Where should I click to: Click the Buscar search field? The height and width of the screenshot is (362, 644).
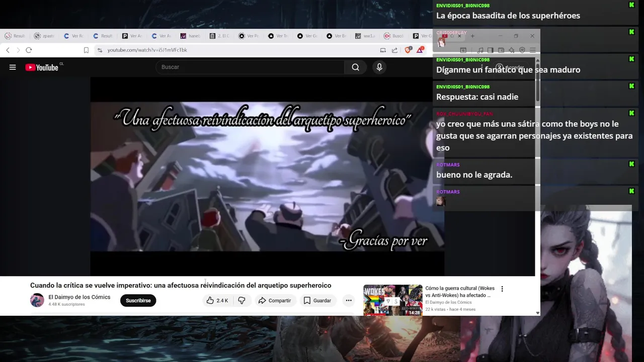250,67
